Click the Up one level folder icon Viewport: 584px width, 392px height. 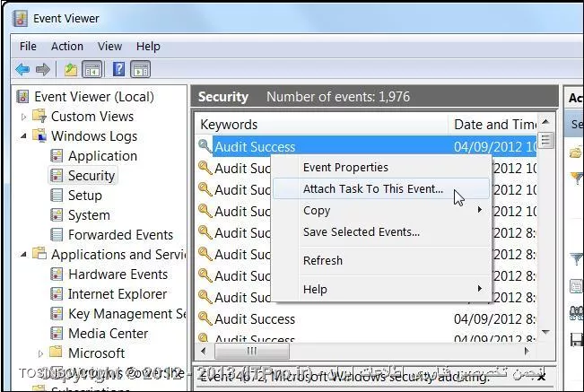coord(71,69)
